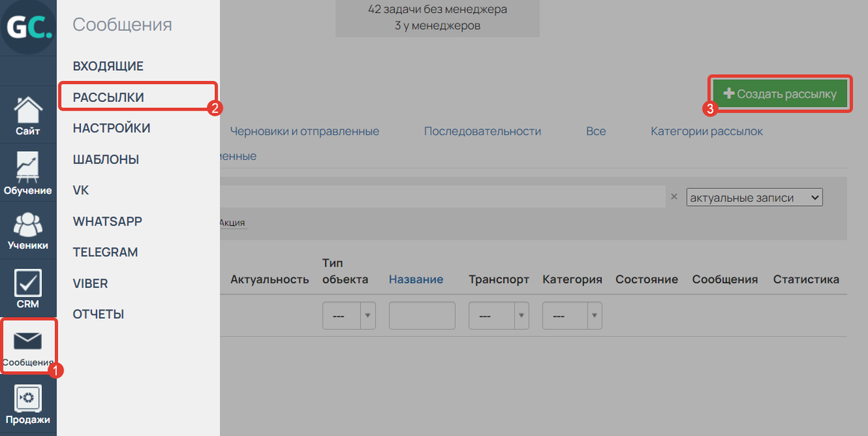Select ВХОДЯЩИЕ in the messages menu

pos(108,67)
